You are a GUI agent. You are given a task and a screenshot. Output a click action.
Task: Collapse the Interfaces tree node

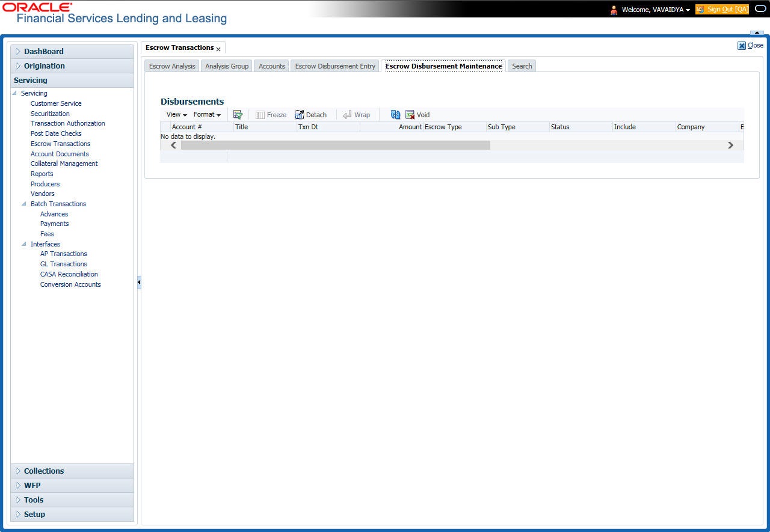(24, 244)
